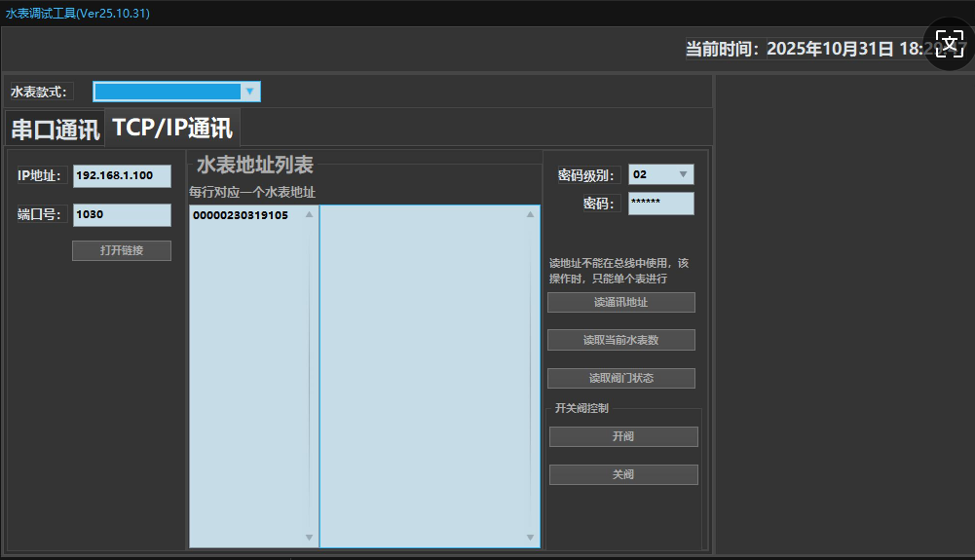Click down arrow of right output pane scrollbar
The image size is (975, 560).
pyautogui.click(x=532, y=537)
